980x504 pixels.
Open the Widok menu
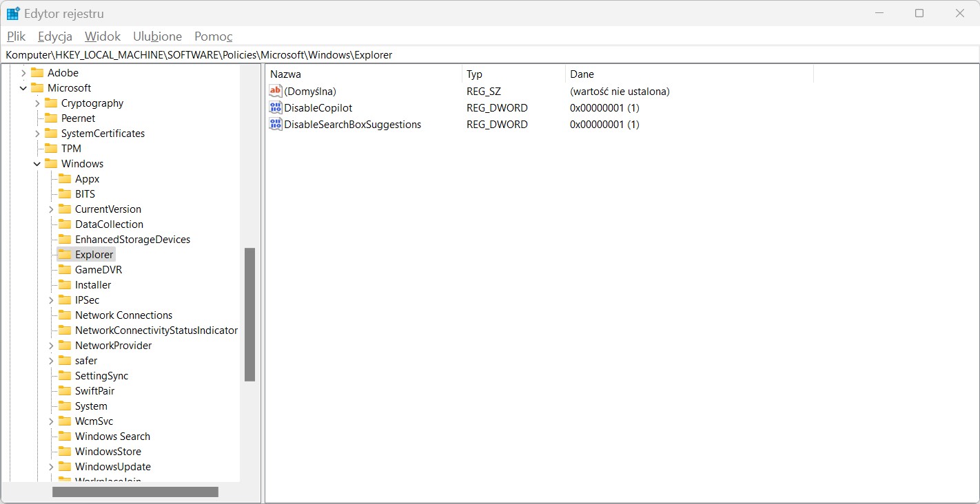103,36
